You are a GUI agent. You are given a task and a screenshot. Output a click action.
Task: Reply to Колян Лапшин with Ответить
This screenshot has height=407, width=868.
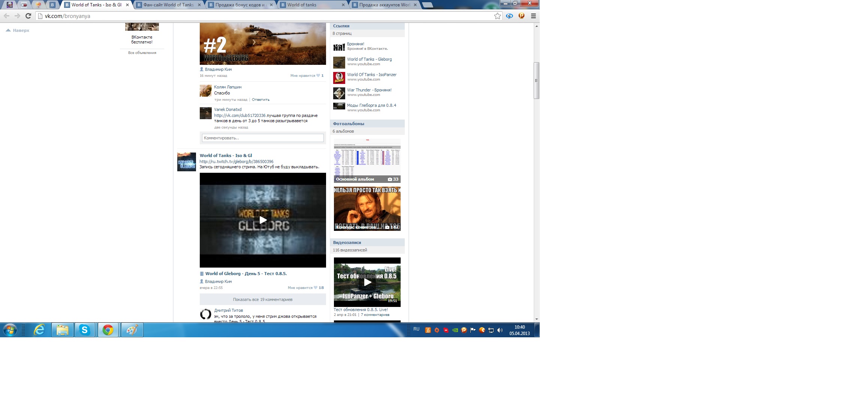(x=260, y=100)
